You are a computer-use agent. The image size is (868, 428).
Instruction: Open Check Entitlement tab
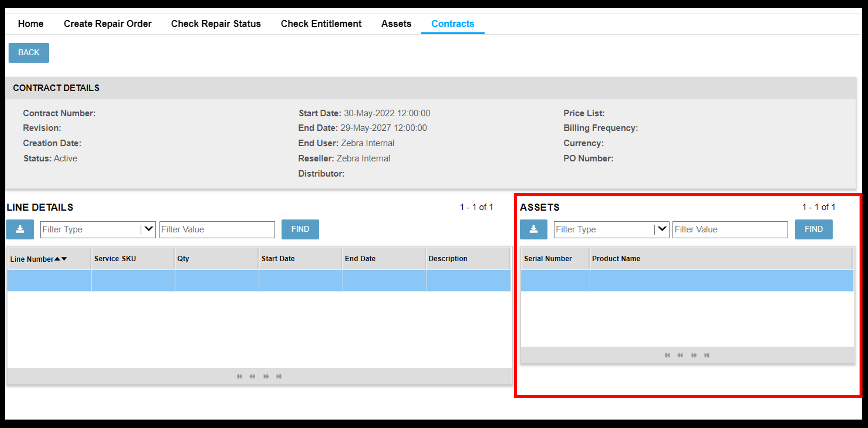321,23
